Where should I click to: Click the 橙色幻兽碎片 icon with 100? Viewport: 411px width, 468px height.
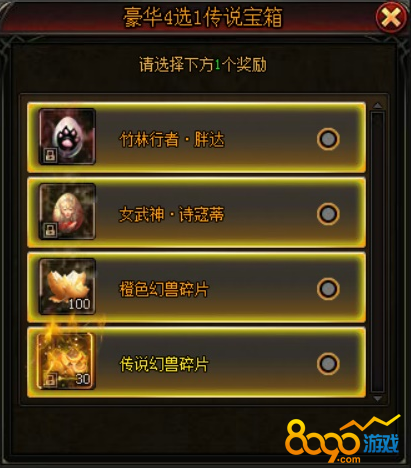(x=67, y=286)
